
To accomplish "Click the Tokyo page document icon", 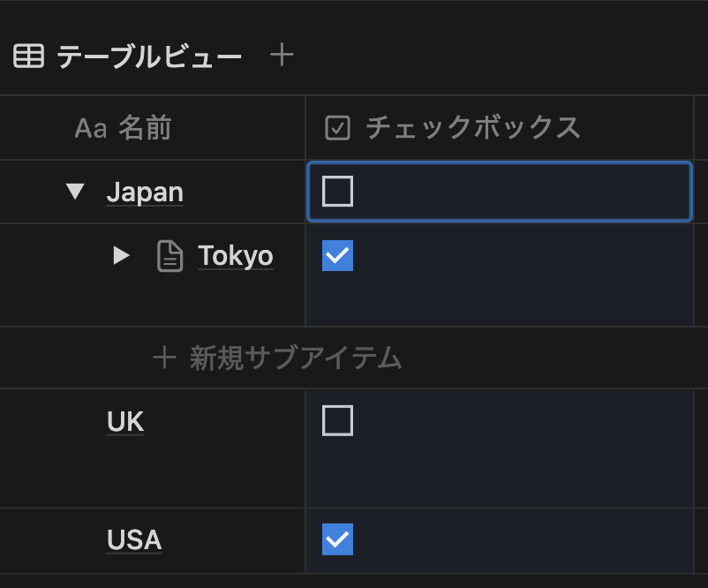I will point(170,256).
